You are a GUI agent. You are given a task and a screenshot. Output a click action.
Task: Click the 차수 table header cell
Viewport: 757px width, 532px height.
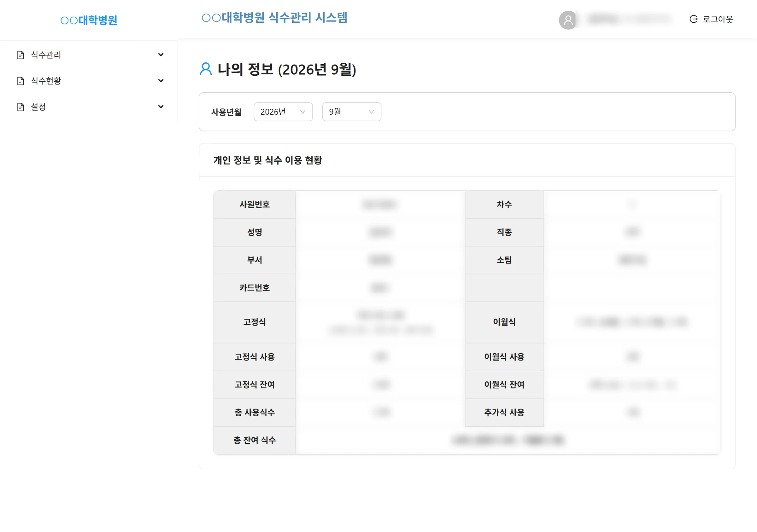point(504,205)
